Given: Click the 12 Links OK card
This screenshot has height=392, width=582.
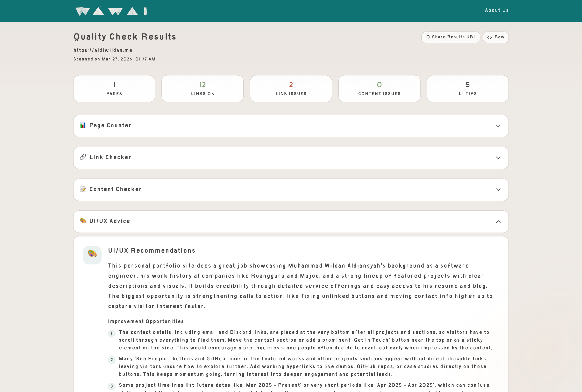Looking at the screenshot, I should coord(202,89).
